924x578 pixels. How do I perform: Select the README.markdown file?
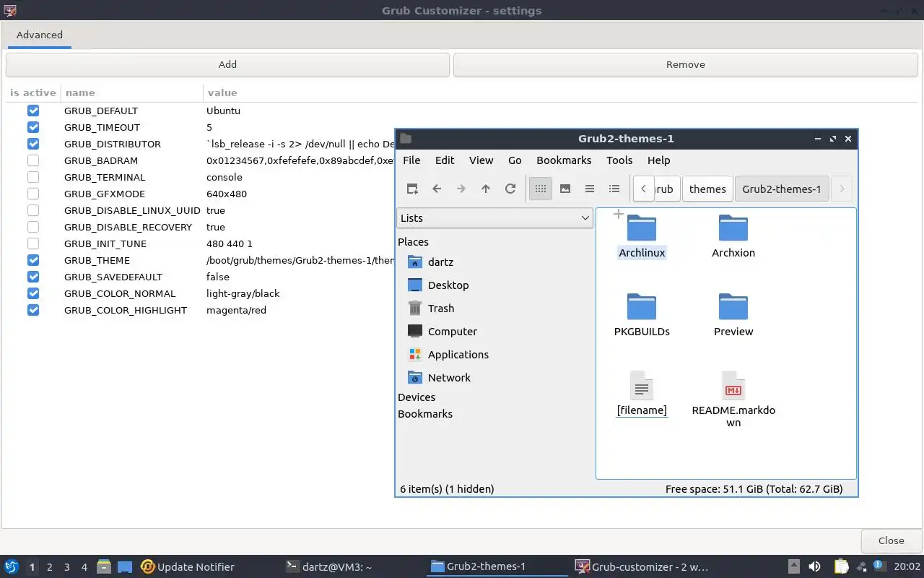coord(733,399)
